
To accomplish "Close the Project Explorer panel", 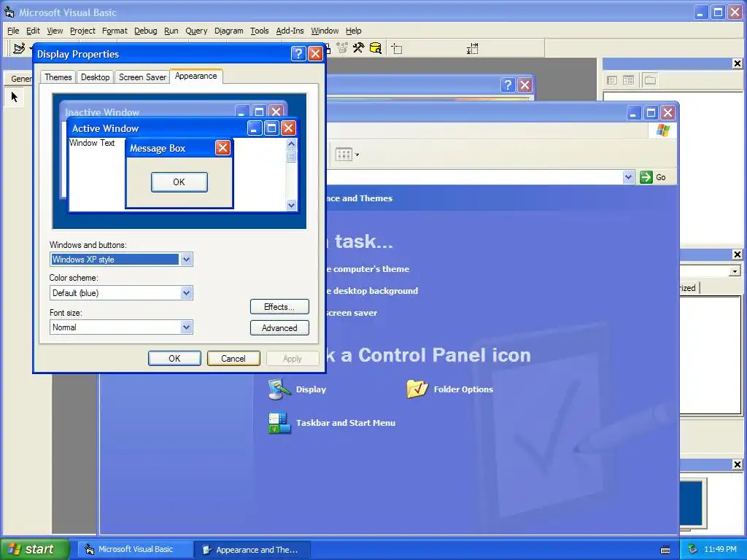I will point(737,63).
